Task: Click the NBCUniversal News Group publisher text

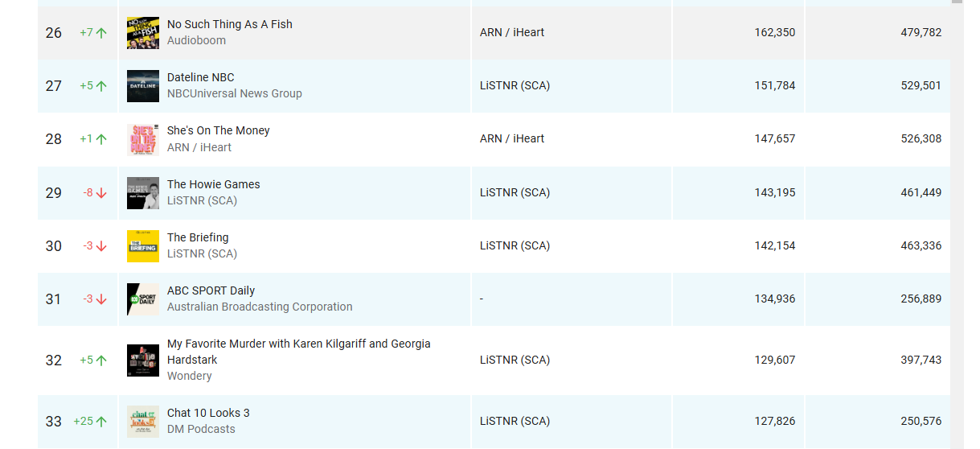Action: tap(235, 93)
